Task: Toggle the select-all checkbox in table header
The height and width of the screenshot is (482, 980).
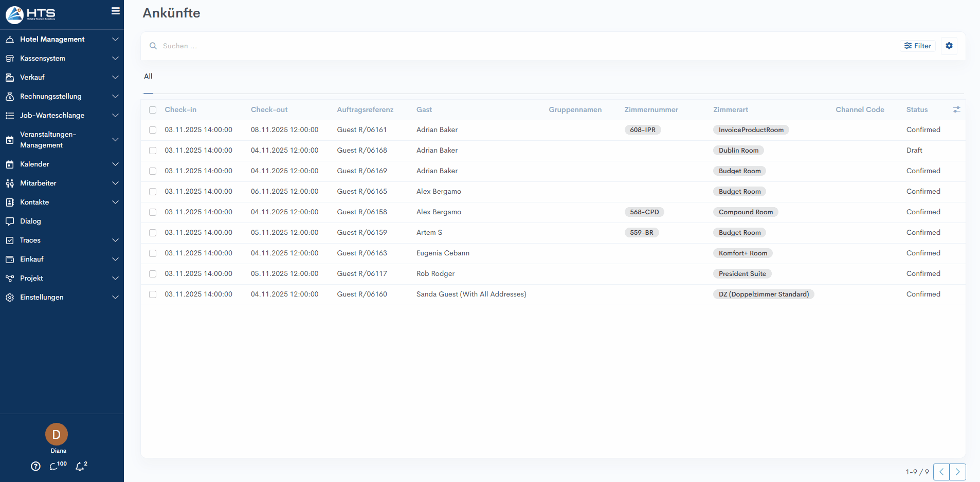Action: (153, 110)
